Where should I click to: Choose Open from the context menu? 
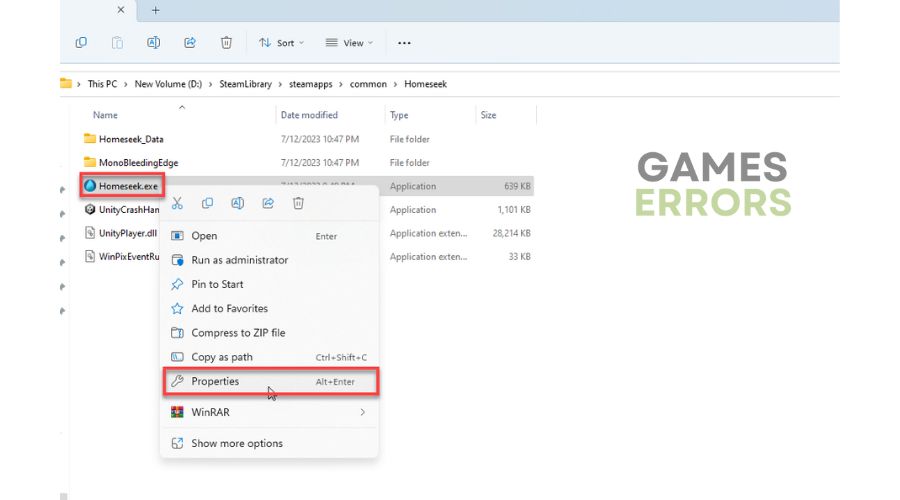coord(270,236)
